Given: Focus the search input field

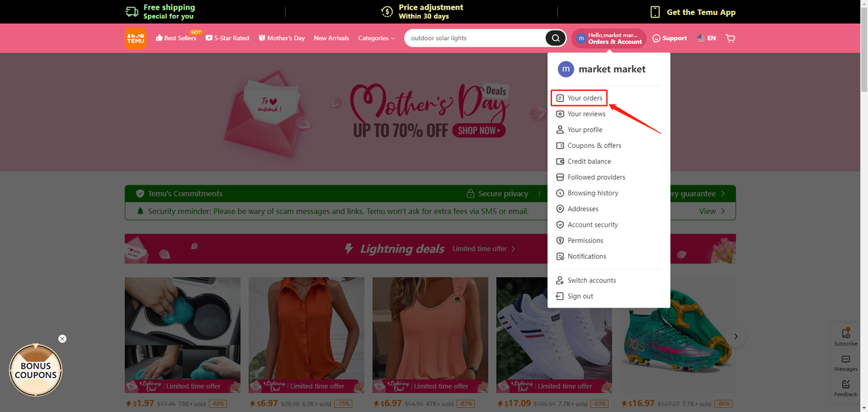Looking at the screenshot, I should coord(476,38).
